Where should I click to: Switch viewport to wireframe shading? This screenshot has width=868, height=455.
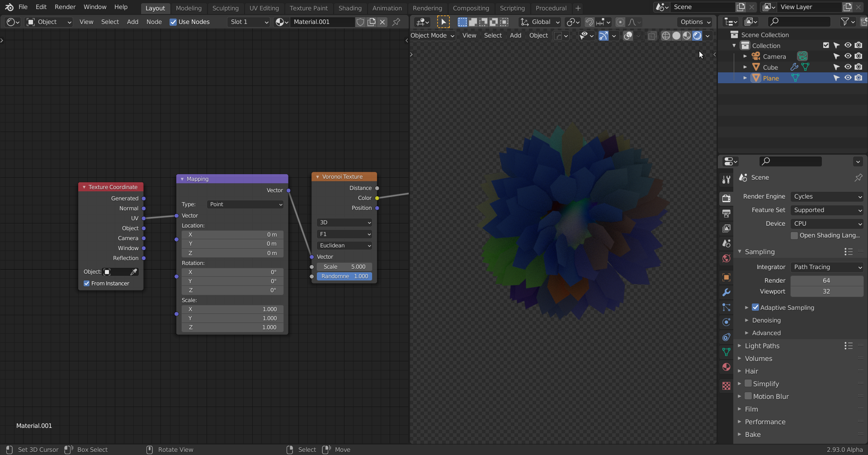pos(665,36)
